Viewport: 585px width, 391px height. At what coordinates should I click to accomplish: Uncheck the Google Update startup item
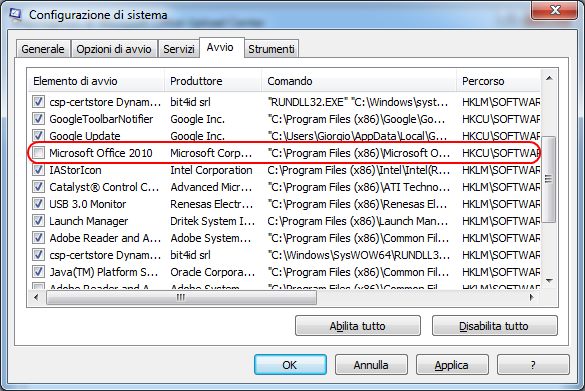[38, 136]
